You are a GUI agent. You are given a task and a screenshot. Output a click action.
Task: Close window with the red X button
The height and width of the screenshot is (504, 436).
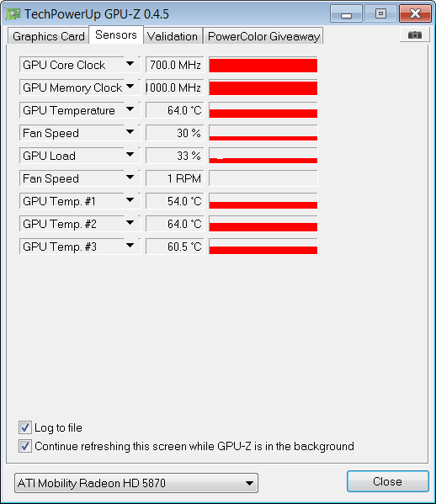(x=415, y=13)
